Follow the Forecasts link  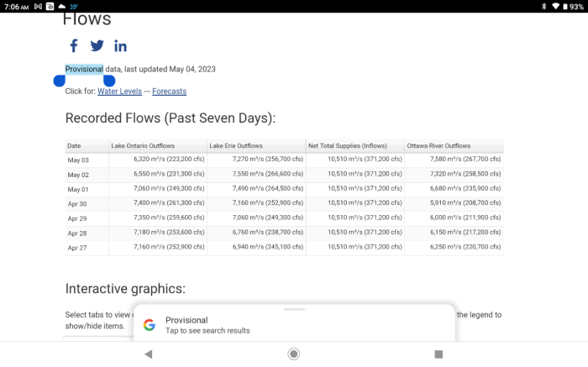click(169, 91)
